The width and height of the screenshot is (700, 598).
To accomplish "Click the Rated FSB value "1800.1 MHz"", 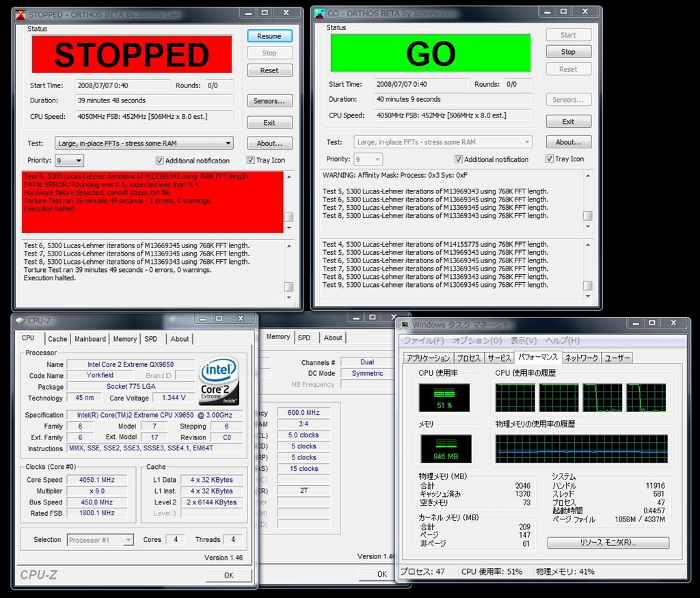I will (97, 513).
